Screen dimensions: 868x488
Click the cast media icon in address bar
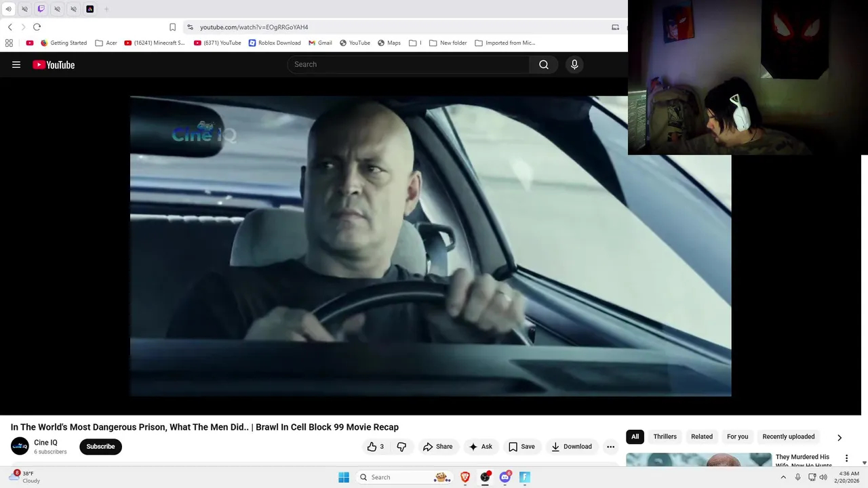click(615, 27)
